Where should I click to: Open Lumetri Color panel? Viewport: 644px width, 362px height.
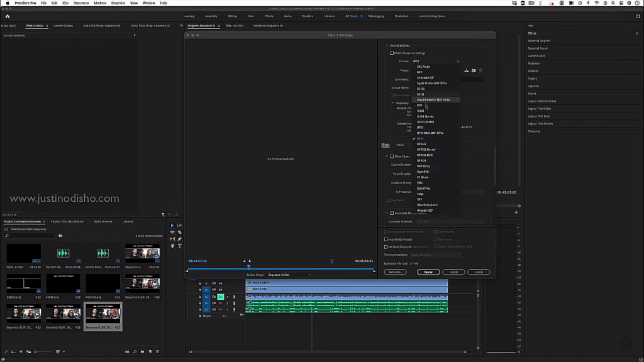tap(536, 56)
